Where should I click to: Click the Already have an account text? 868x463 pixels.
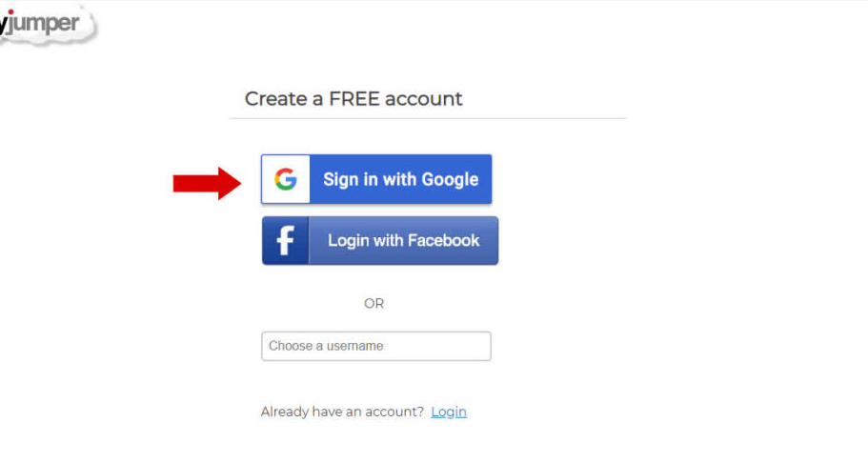pyautogui.click(x=342, y=412)
